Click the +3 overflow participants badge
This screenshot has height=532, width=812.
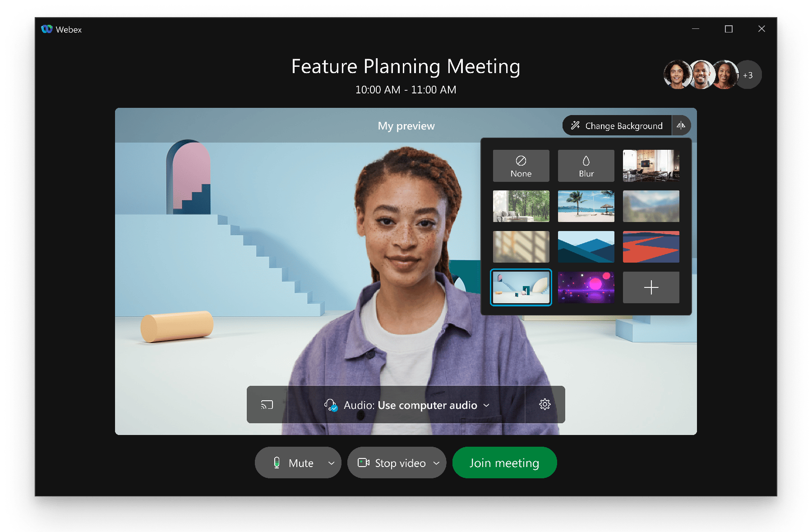[748, 74]
